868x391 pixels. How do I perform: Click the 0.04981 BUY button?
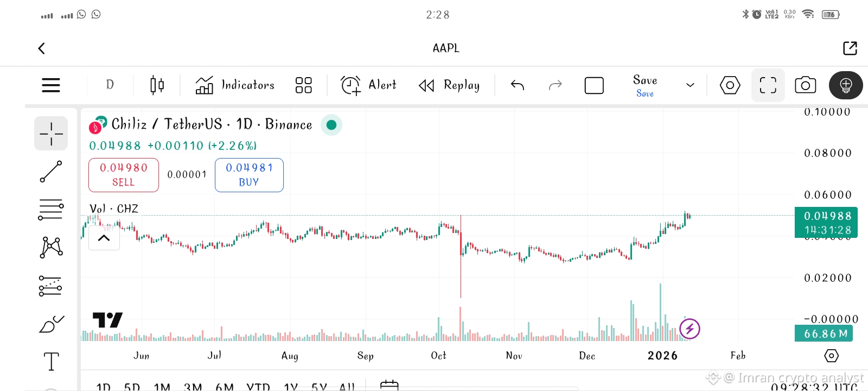click(x=249, y=175)
